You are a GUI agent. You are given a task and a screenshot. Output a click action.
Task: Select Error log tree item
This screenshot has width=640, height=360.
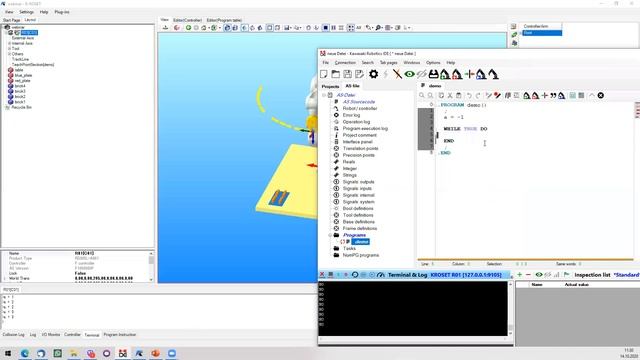[x=351, y=115]
